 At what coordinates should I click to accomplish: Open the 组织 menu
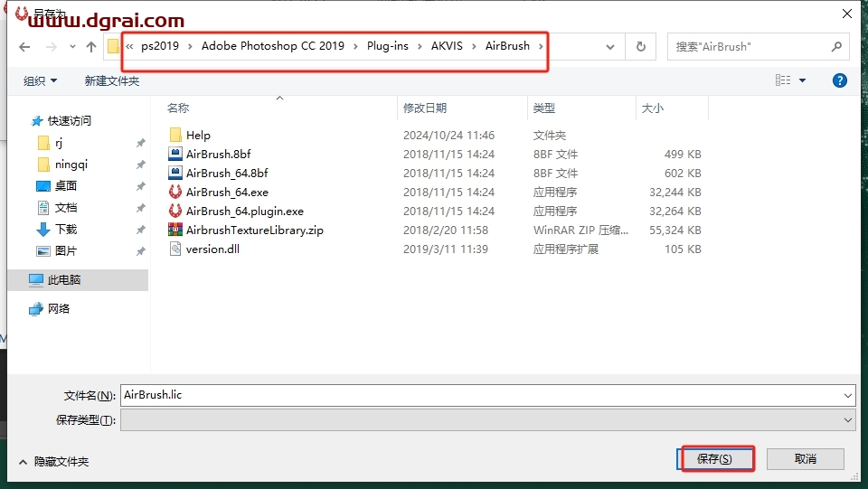pyautogui.click(x=40, y=80)
